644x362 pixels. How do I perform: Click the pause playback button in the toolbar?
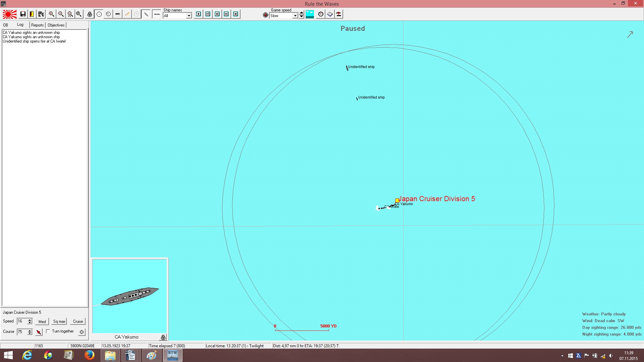(x=236, y=14)
